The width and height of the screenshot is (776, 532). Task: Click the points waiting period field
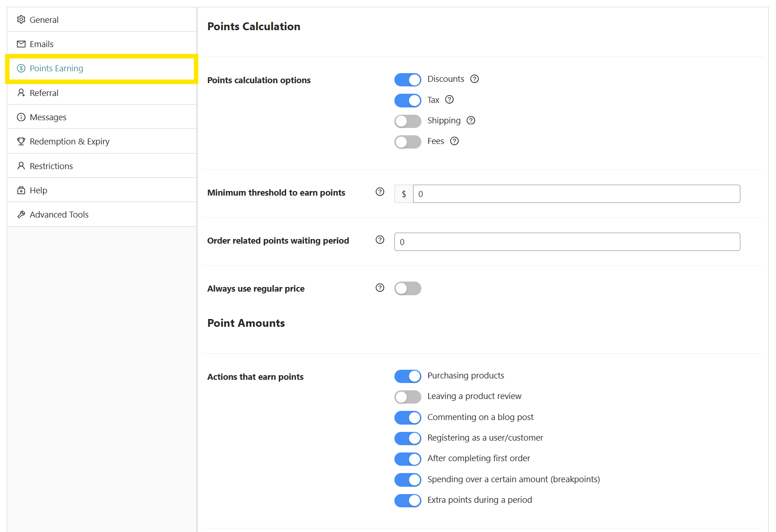coord(567,242)
